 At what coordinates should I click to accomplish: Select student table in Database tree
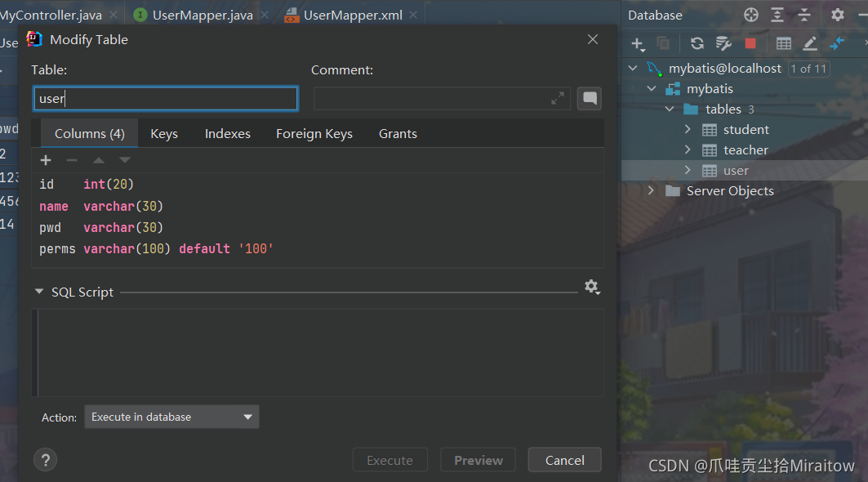coord(745,129)
